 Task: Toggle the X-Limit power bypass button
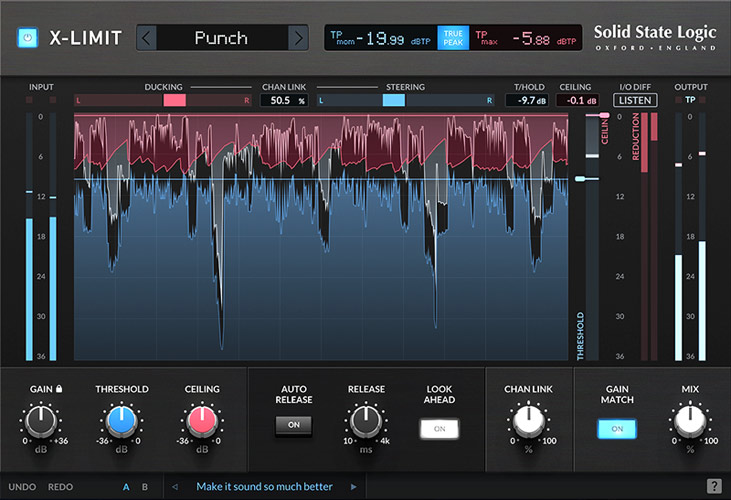(27, 39)
